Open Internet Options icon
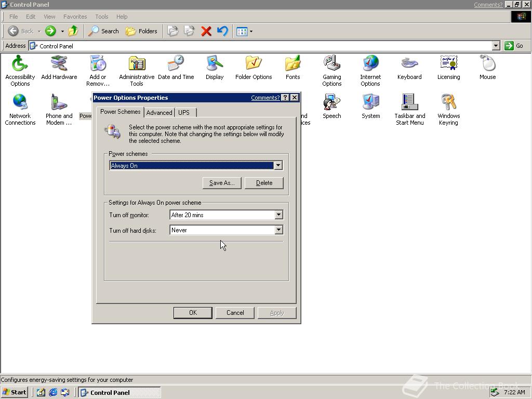 (x=370, y=71)
